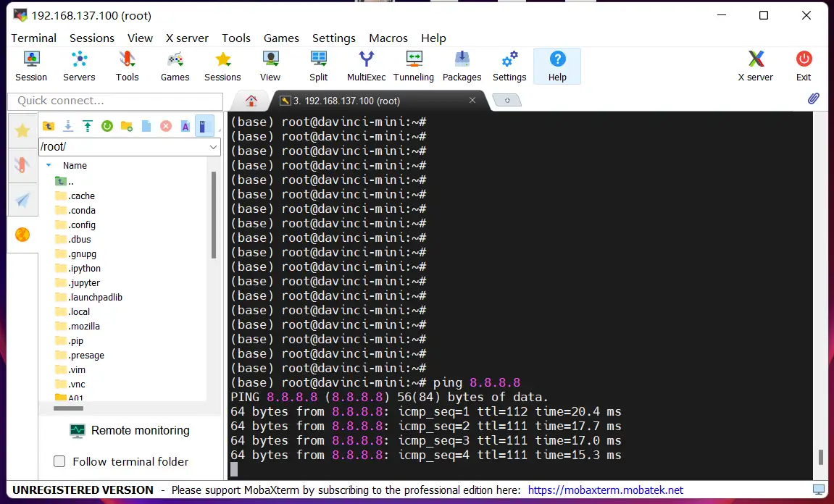Open the Packages manager
The height and width of the screenshot is (504, 834).
[462, 66]
